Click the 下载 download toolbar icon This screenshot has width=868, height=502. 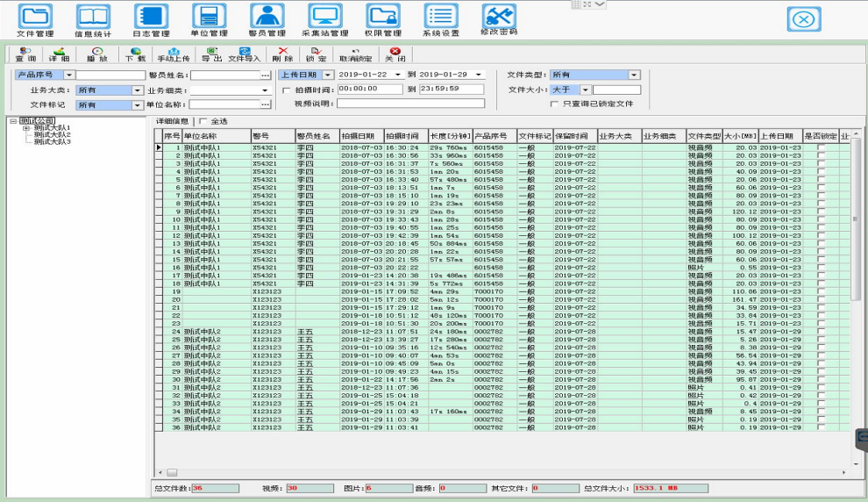[x=135, y=54]
